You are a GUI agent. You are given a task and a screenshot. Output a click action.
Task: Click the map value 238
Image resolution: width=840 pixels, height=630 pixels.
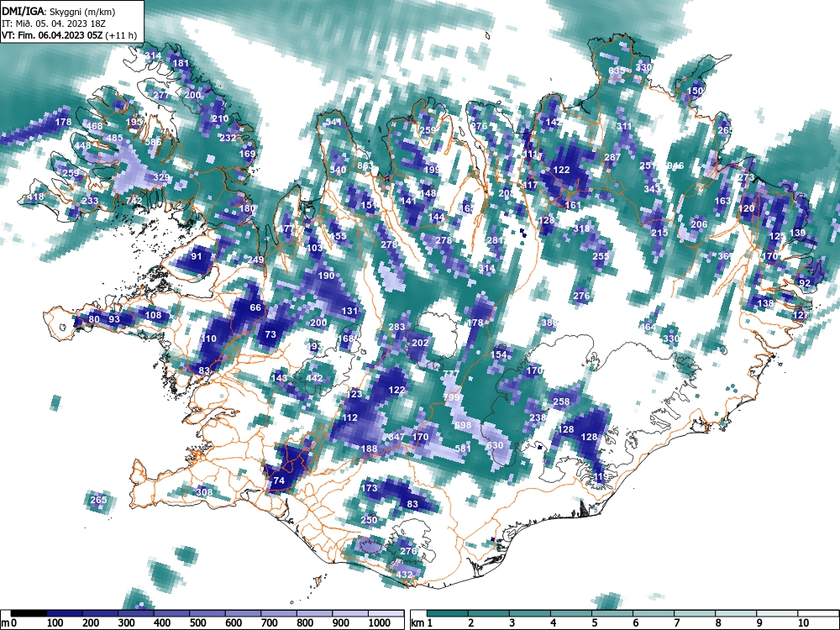538,417
